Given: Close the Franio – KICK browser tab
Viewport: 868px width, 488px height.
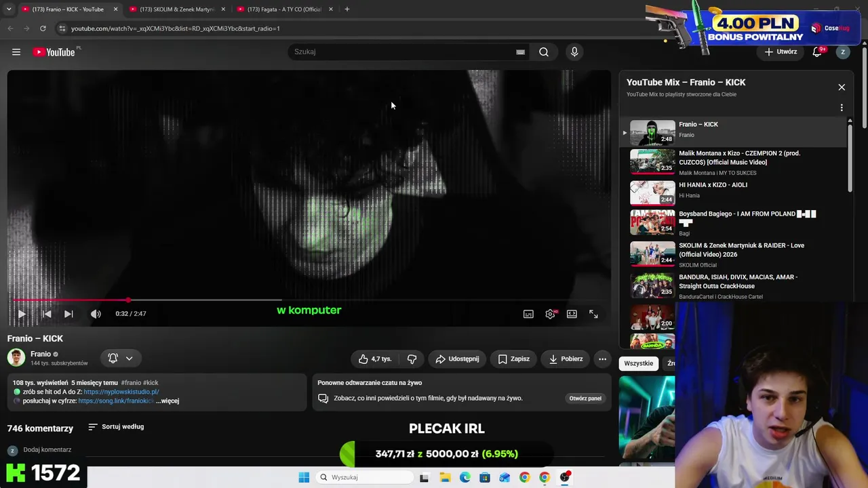Looking at the screenshot, I should coord(115,9).
